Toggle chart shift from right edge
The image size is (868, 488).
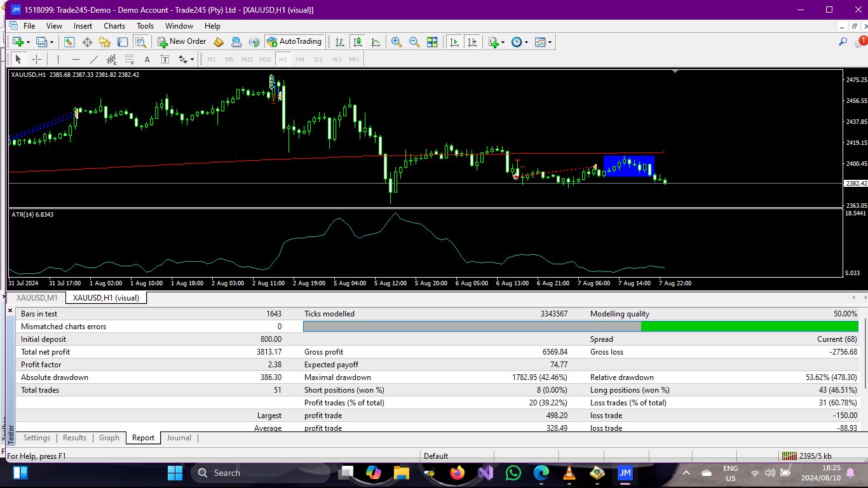click(x=472, y=42)
